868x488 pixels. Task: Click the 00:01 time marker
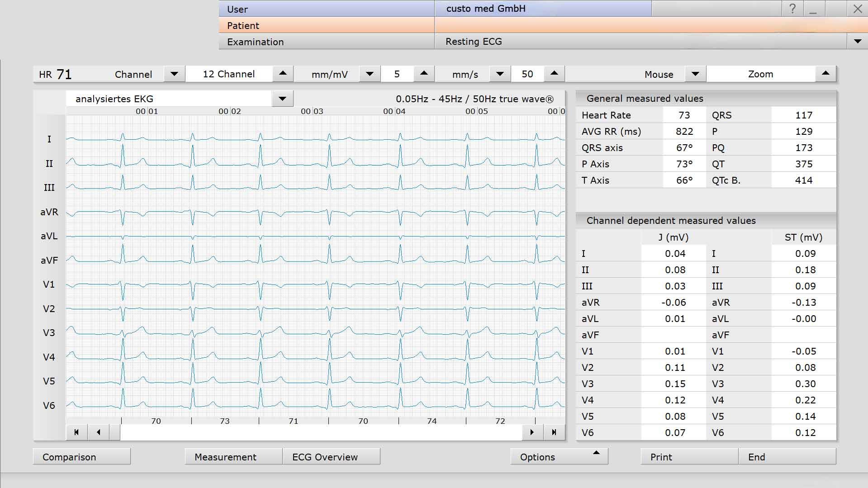click(147, 111)
